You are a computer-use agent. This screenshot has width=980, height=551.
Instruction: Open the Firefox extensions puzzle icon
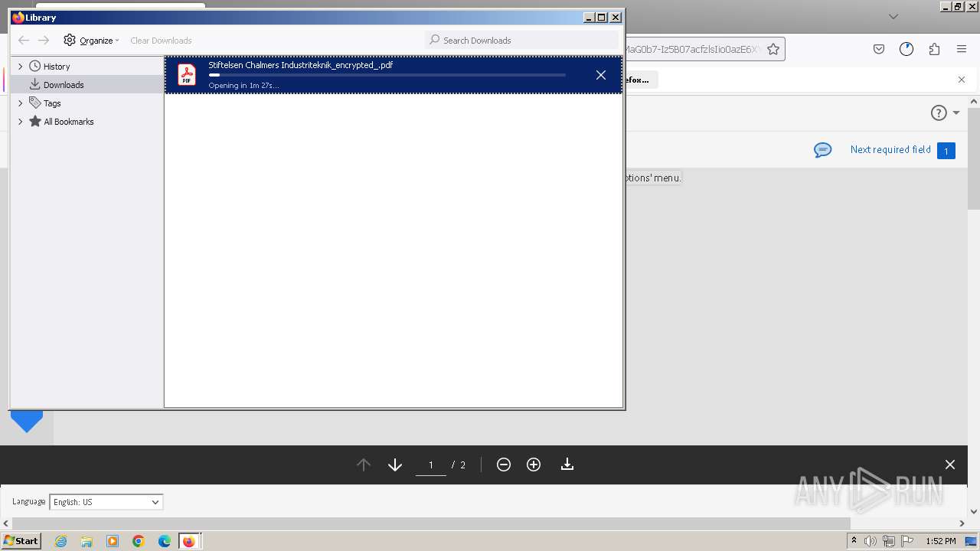pos(934,49)
